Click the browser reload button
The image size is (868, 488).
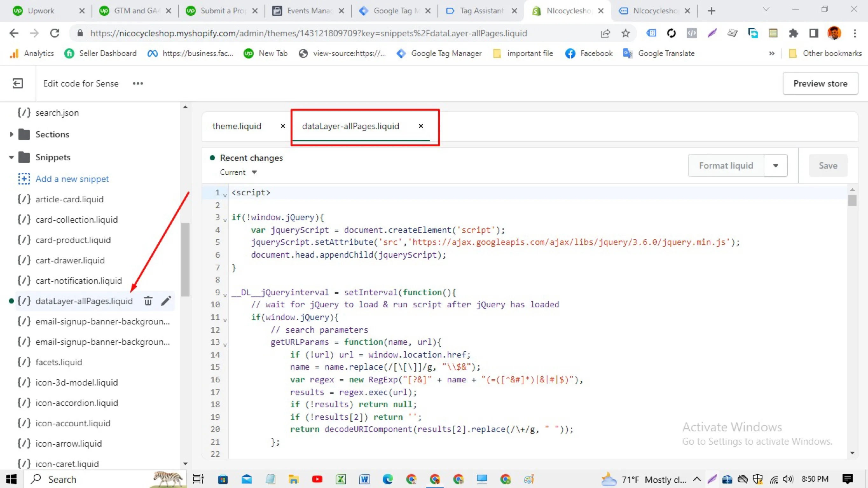pyautogui.click(x=55, y=33)
